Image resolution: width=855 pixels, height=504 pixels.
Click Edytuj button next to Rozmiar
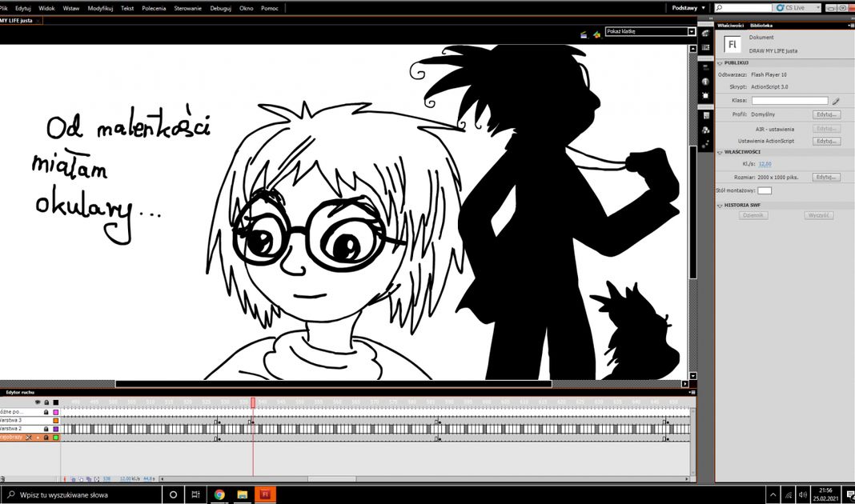[x=826, y=177]
